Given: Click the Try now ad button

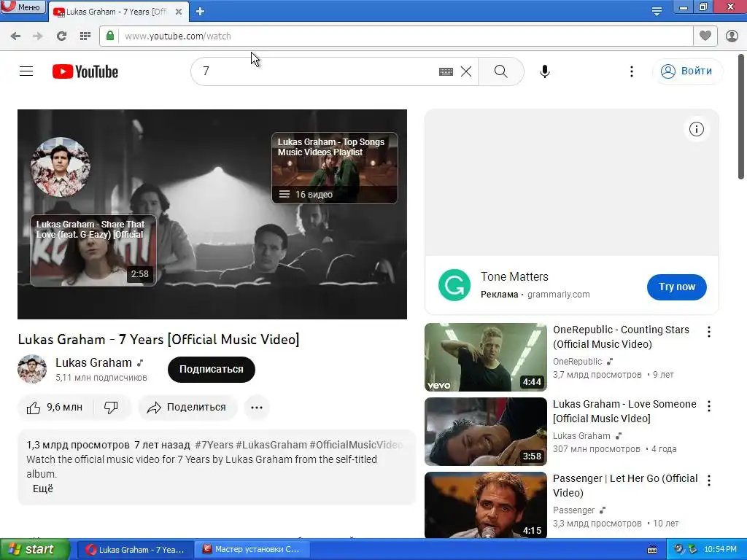Looking at the screenshot, I should tap(676, 287).
